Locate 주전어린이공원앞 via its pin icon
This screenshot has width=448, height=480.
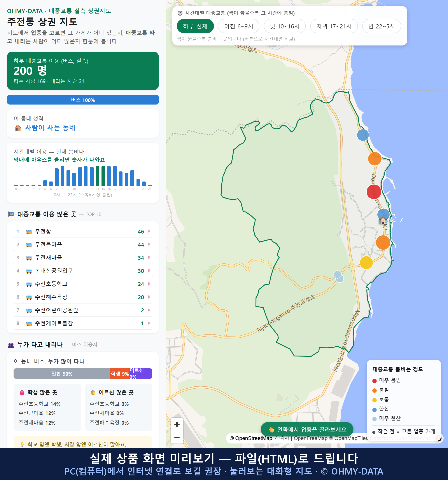[x=149, y=310]
